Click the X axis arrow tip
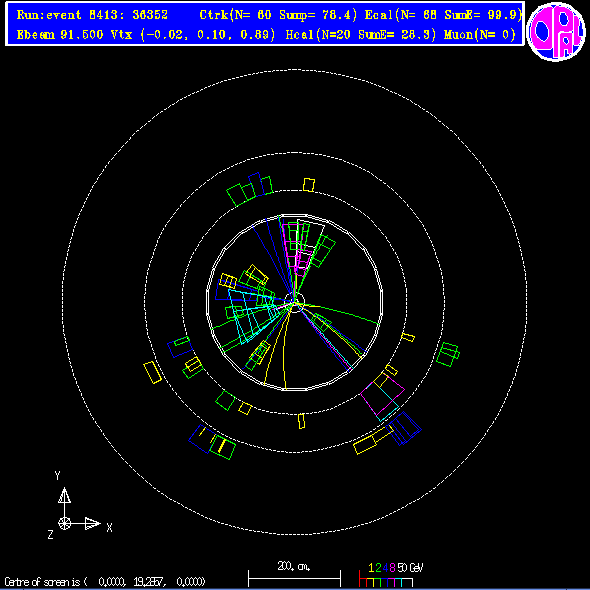Screen dimensions: 590x590 click(93, 523)
